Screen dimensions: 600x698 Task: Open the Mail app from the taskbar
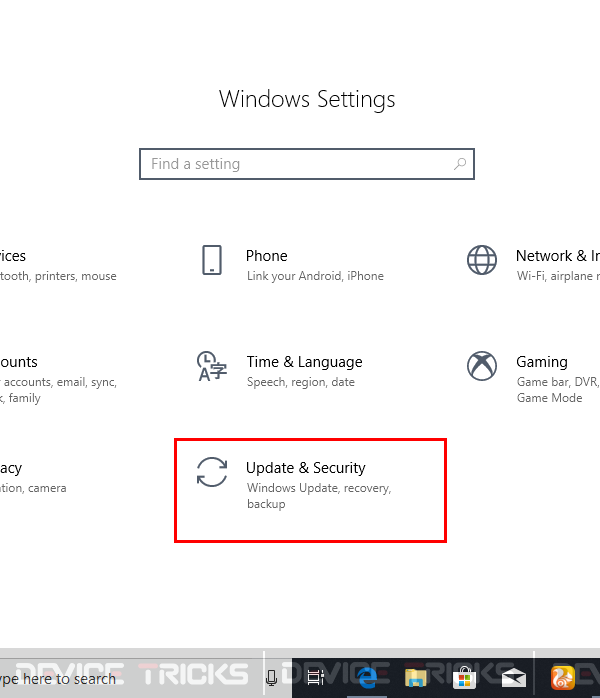pyautogui.click(x=514, y=678)
